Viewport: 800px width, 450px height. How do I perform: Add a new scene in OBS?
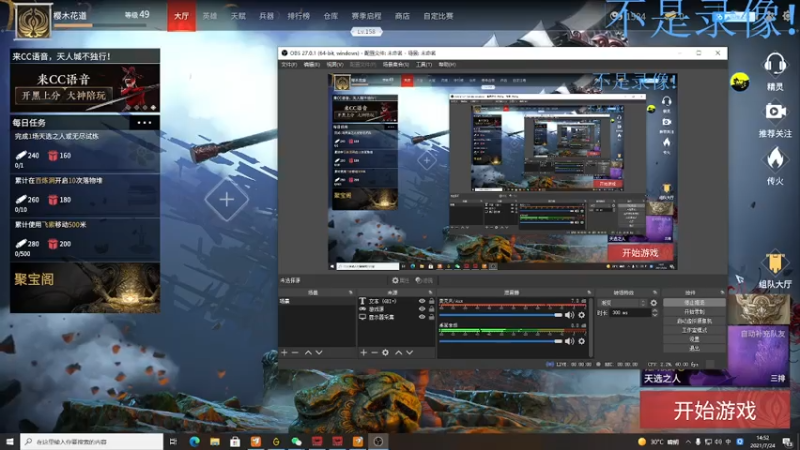284,353
